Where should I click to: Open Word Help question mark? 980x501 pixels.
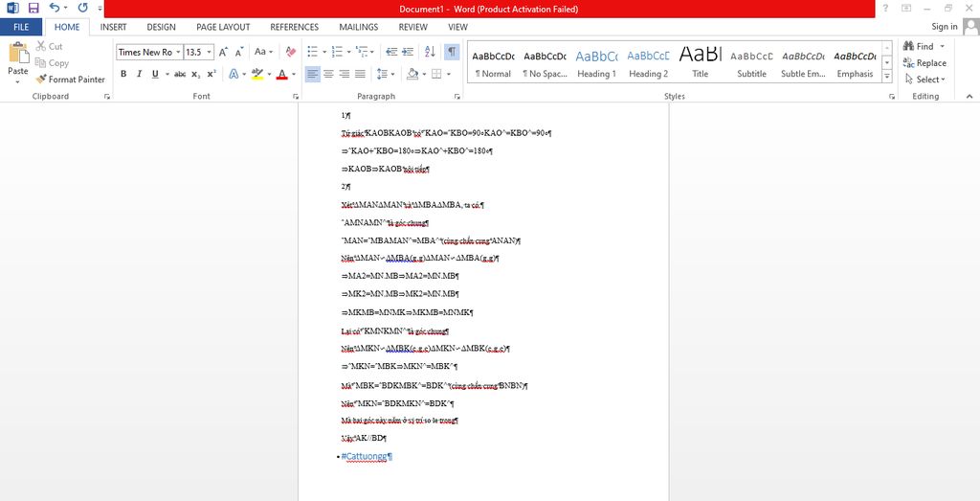tap(885, 8)
